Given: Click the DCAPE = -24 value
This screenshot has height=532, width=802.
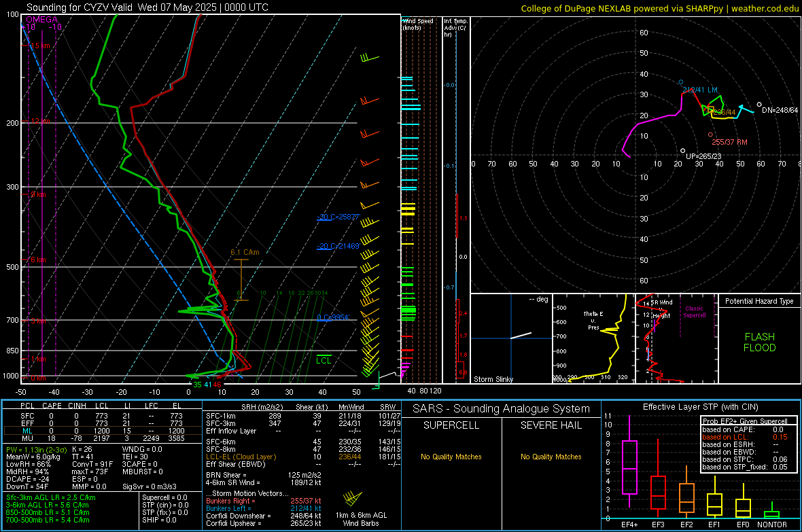Looking at the screenshot, I should pos(27,479).
